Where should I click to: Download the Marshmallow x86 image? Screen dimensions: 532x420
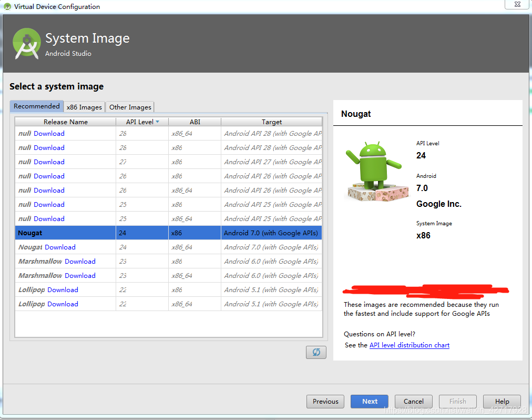tap(80, 262)
